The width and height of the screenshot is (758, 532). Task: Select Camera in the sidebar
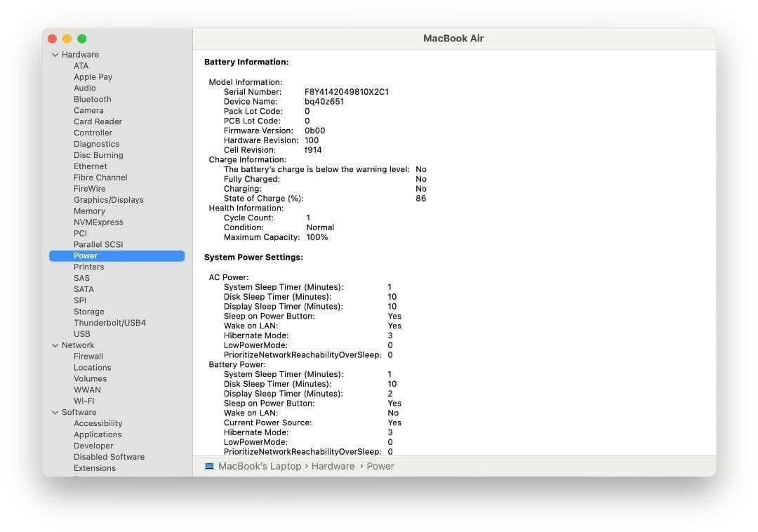point(88,110)
